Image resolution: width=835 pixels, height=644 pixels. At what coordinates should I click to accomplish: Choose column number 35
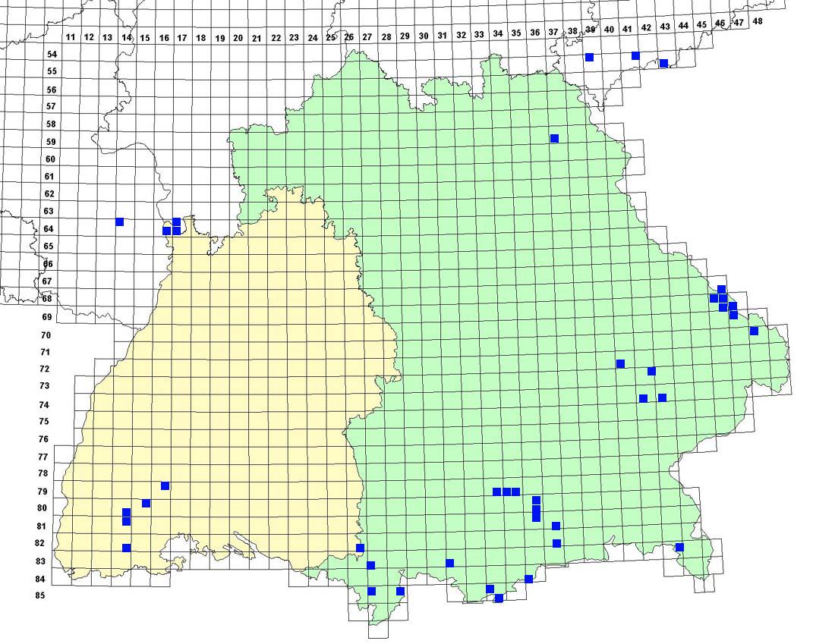point(516,33)
